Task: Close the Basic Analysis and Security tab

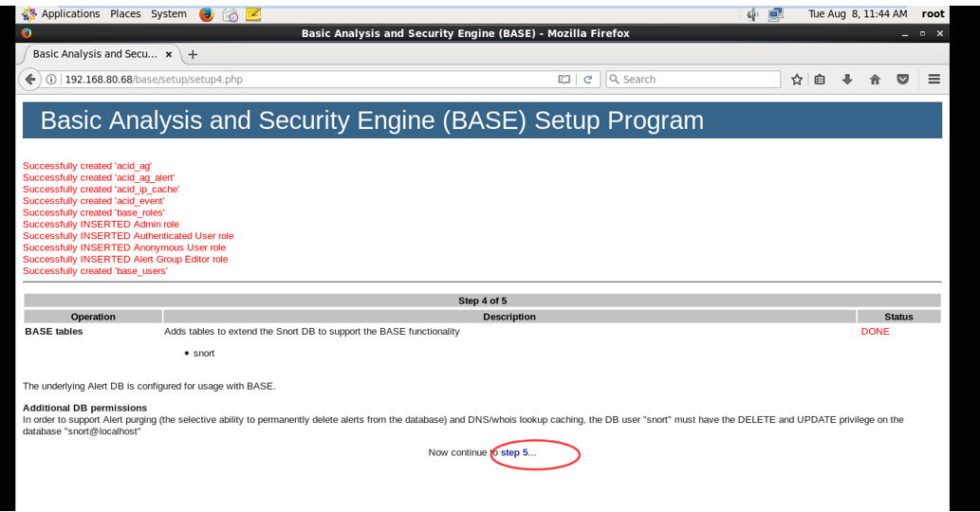Action: [169, 54]
